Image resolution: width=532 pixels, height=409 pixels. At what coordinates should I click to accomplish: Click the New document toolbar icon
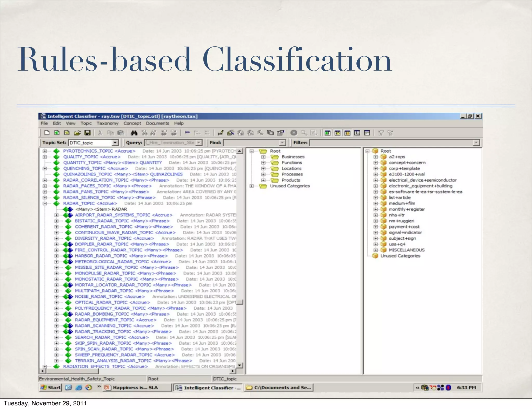47,133
